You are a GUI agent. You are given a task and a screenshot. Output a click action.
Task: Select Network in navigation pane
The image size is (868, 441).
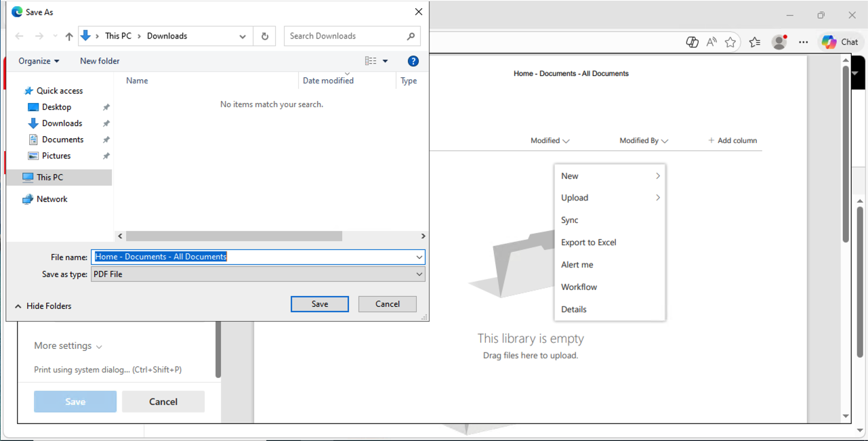(51, 199)
